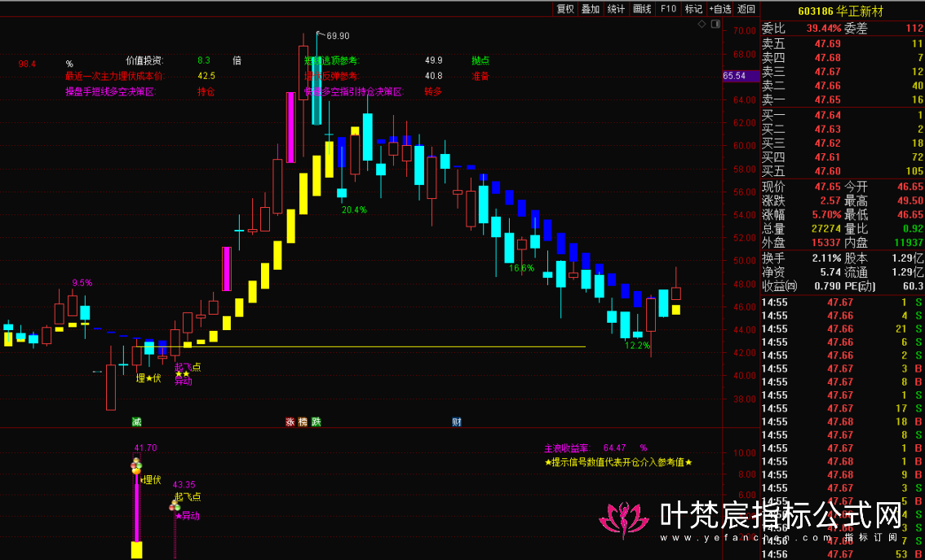925x560 pixels.
Task: Select the tick trade row with volume 17
Action: (843, 408)
